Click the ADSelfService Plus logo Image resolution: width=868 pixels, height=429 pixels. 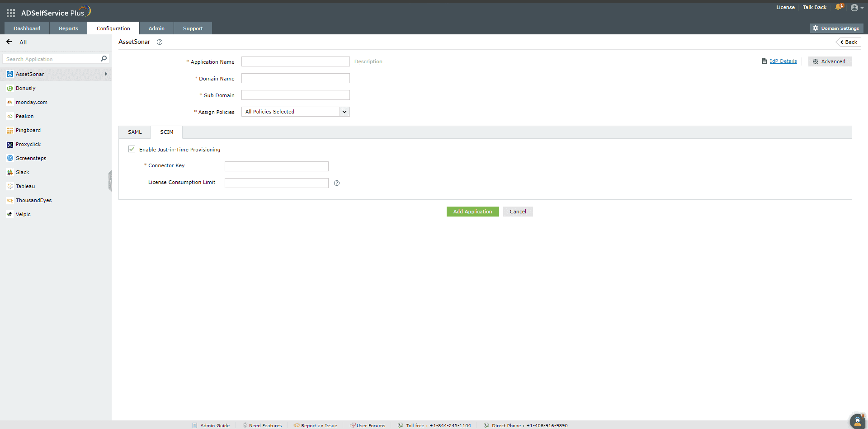pyautogui.click(x=56, y=12)
